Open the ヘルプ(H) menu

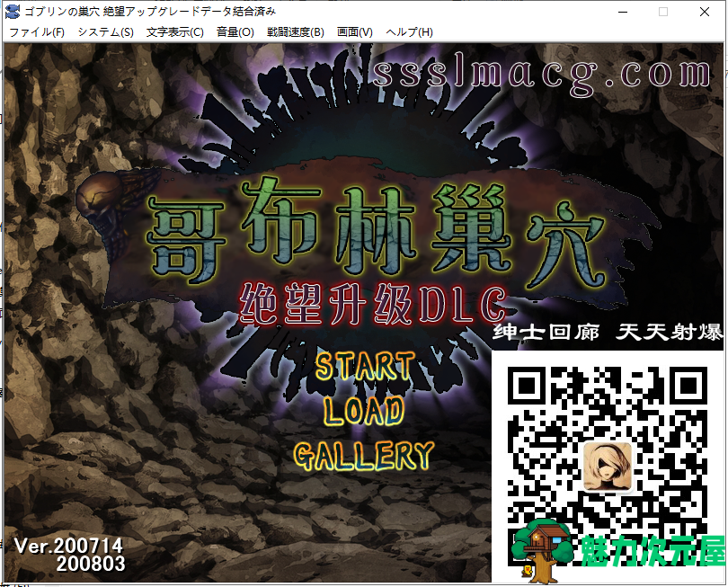click(x=410, y=32)
